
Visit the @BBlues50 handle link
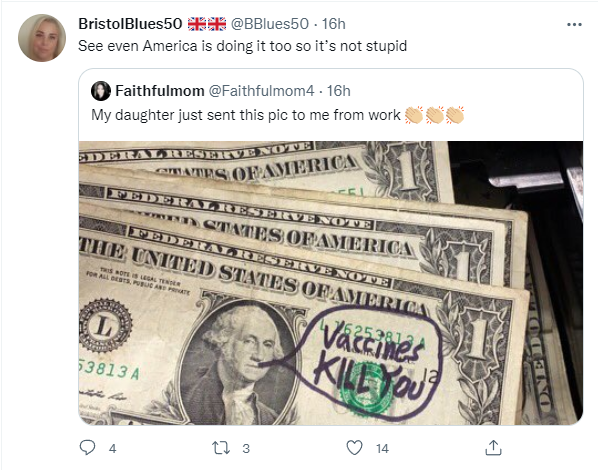[x=270, y=24]
